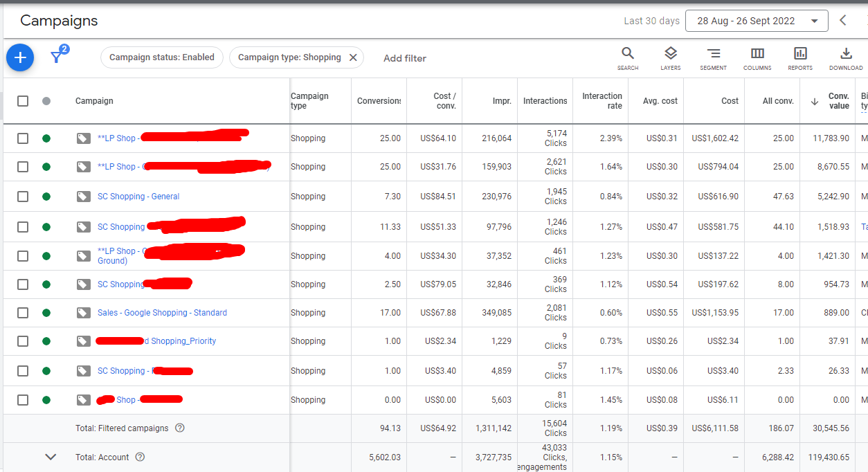The height and width of the screenshot is (472, 868).
Task: Sort by the Cost column header
Action: [730, 101]
